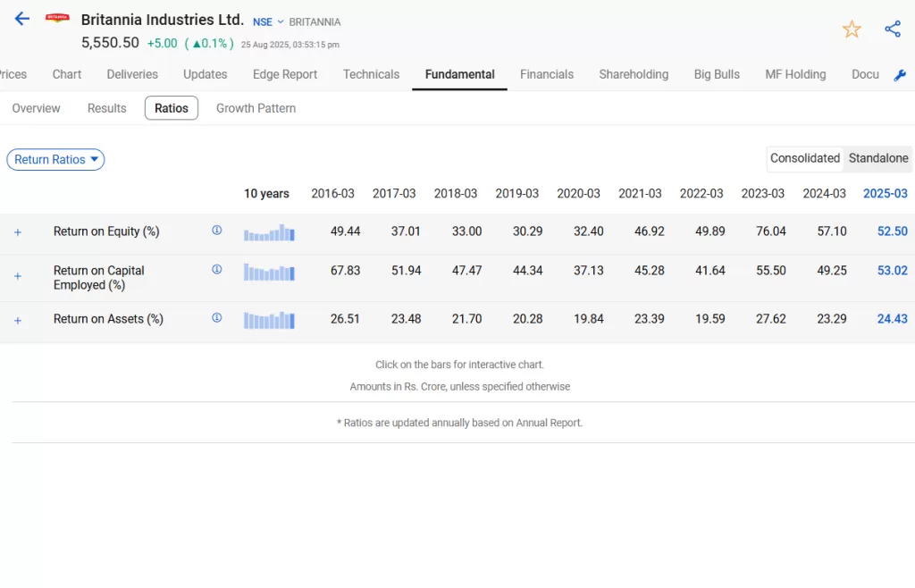Open the Edge Report tab
The width and height of the screenshot is (915, 588).
click(285, 75)
